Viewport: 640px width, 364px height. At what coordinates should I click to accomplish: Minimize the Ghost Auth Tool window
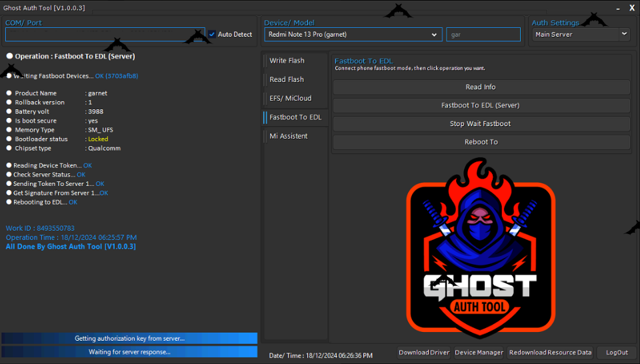pos(618,8)
